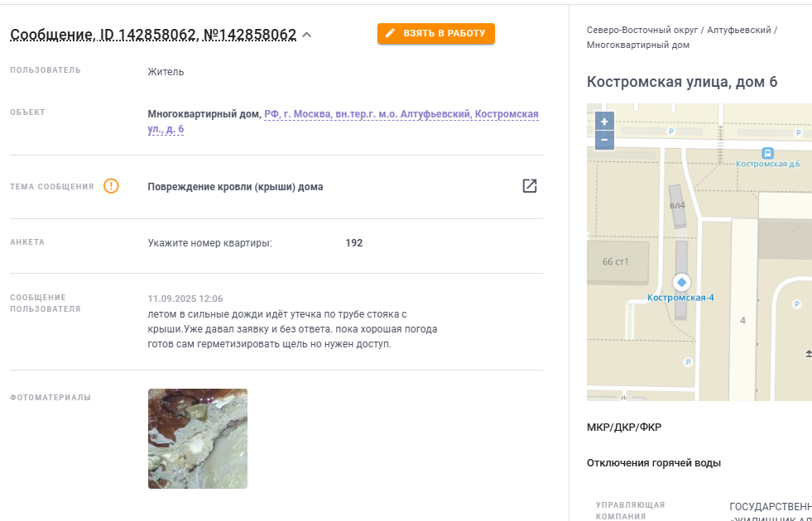Click the 'Взять в работу' button
812x521 pixels.
pyautogui.click(x=436, y=34)
